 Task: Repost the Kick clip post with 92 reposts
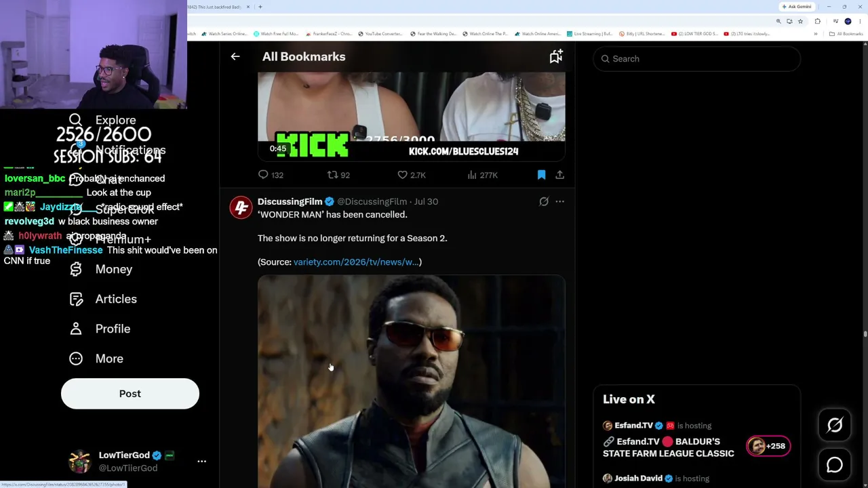338,175
